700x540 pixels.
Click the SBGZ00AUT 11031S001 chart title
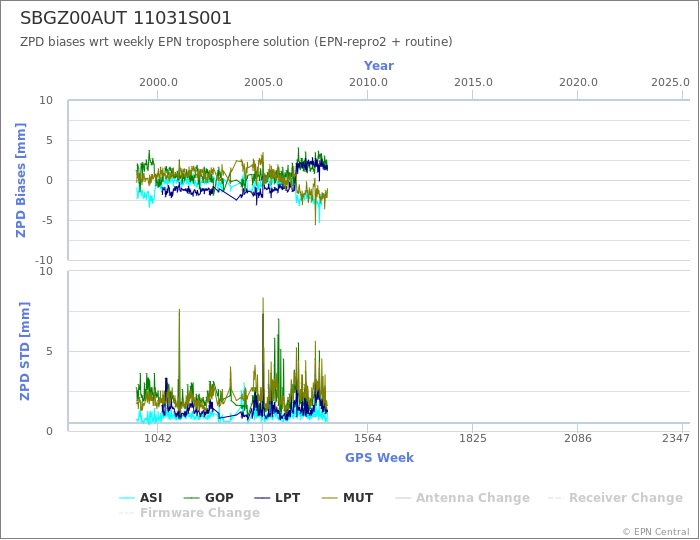pos(126,18)
